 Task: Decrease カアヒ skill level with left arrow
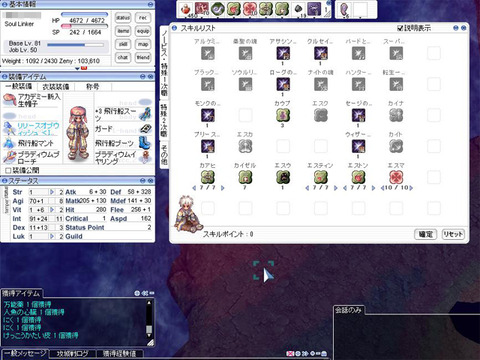pos(194,188)
